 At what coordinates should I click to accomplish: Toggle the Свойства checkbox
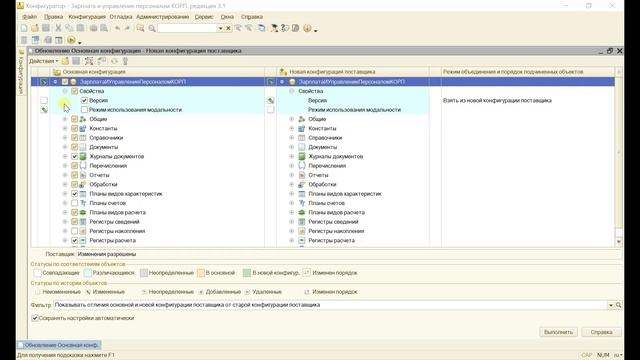pyautogui.click(x=74, y=91)
